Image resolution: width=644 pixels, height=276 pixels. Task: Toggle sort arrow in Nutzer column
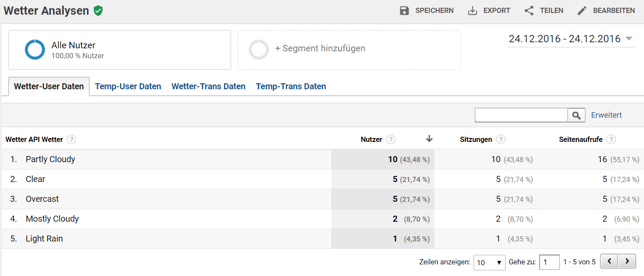(x=429, y=138)
